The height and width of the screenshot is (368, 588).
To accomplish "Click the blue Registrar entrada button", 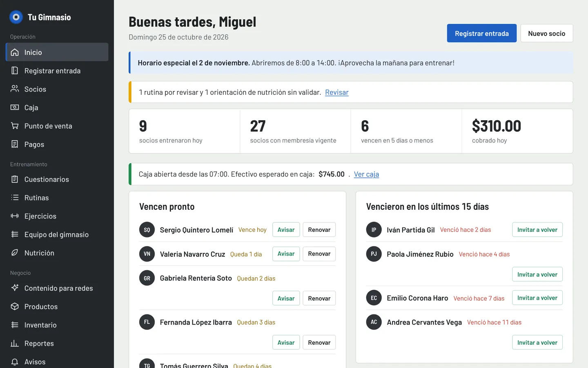I will point(482,33).
